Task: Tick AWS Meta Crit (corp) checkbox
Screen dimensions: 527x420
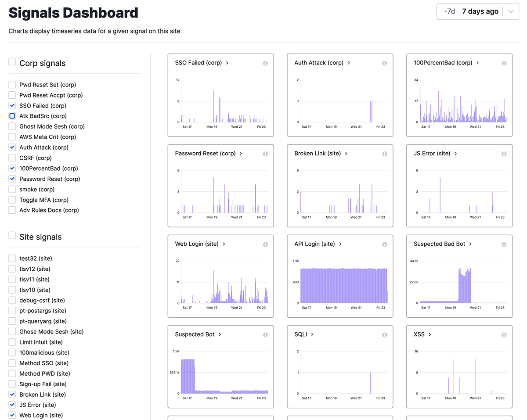Action: tap(12, 137)
